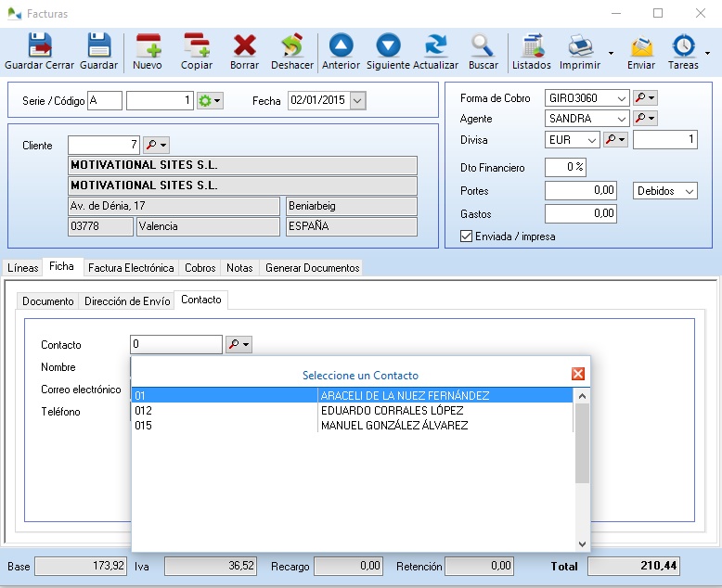Open the Fecha date picker dropdown
722x588 pixels.
(x=357, y=100)
